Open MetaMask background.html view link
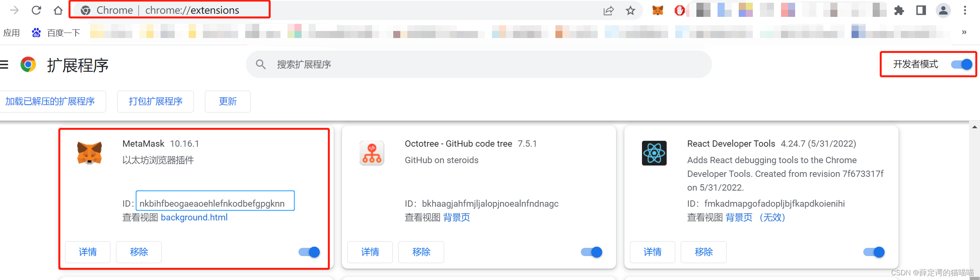This screenshot has width=980, height=280. (194, 217)
